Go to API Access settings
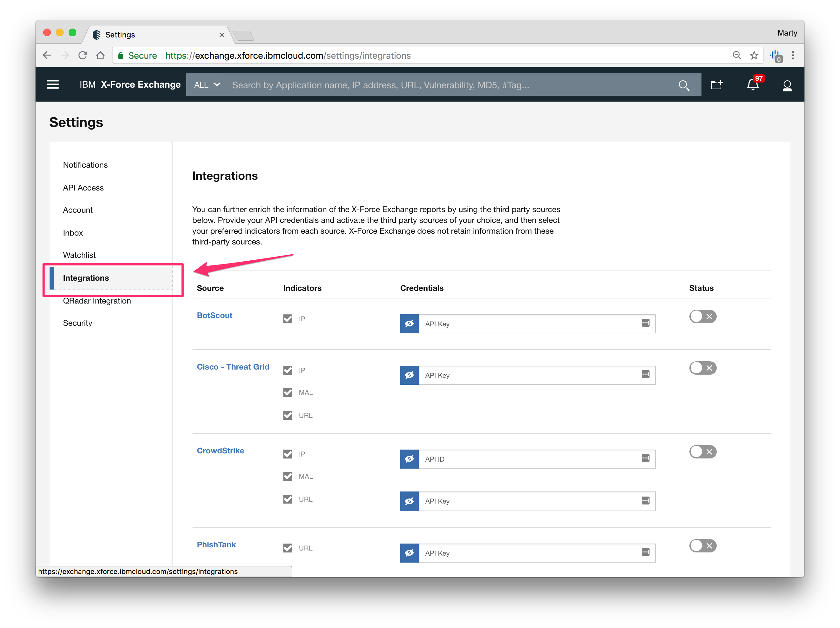 click(x=83, y=187)
